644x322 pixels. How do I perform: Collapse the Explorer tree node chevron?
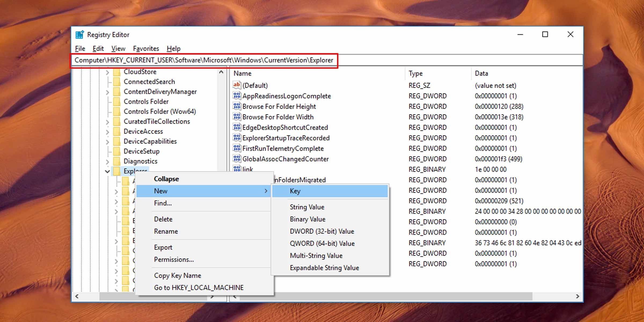click(107, 171)
